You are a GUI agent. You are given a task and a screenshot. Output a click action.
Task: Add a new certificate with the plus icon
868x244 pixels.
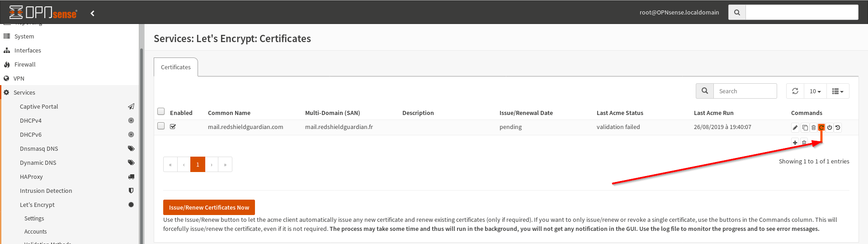click(795, 143)
